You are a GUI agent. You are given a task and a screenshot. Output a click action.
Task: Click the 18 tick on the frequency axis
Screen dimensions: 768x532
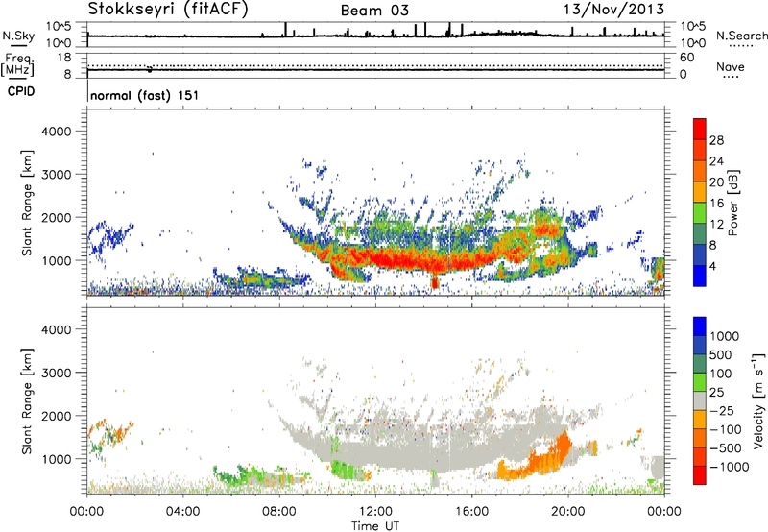pos(64,58)
